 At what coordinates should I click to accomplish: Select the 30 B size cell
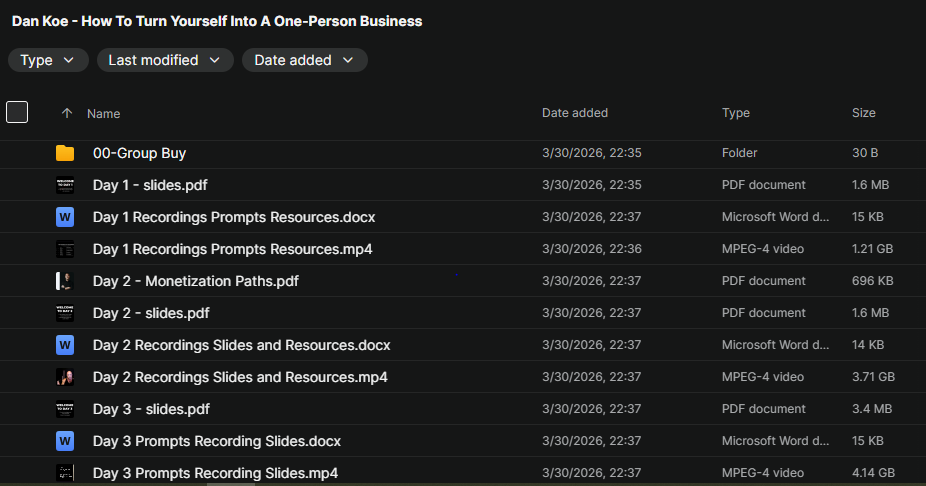(x=865, y=153)
